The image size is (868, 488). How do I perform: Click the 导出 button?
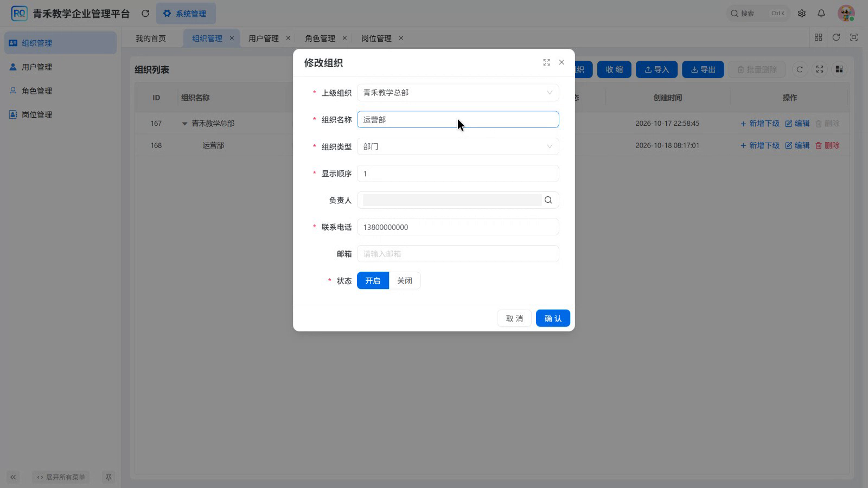pos(703,69)
